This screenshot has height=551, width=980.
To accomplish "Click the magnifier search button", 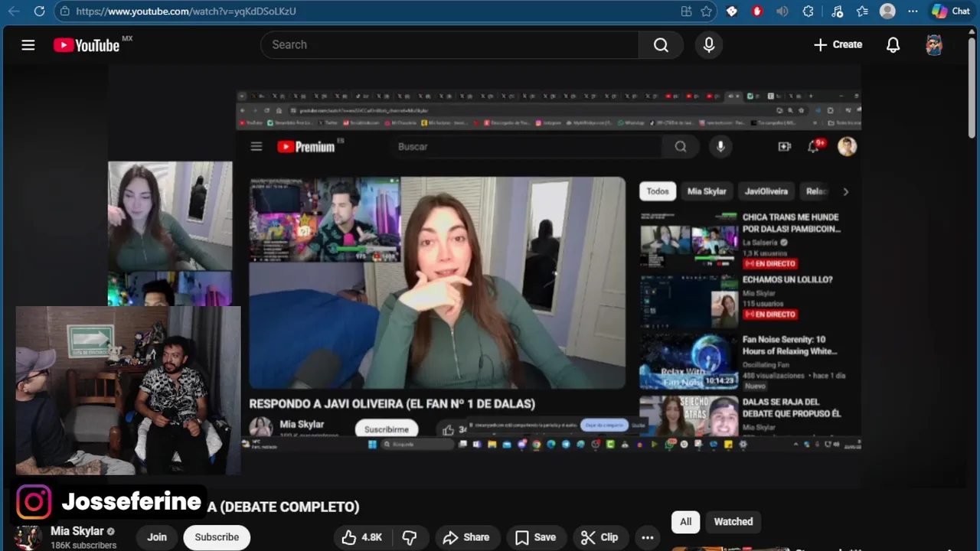I will click(x=661, y=45).
